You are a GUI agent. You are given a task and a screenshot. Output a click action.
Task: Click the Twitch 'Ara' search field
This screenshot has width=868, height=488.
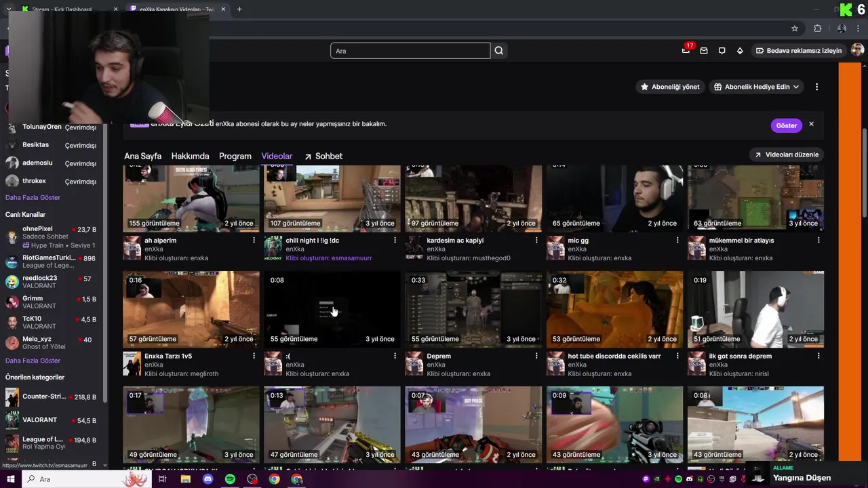click(410, 51)
